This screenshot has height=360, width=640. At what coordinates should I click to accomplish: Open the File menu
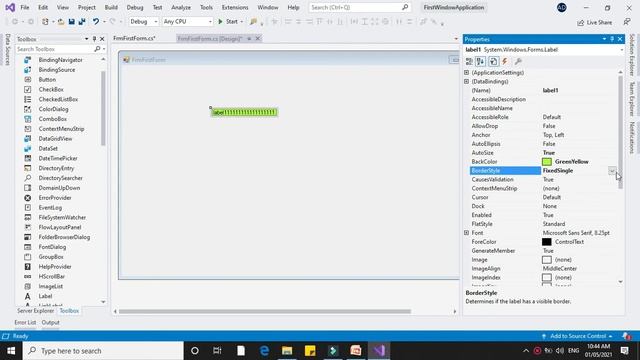pos(25,7)
